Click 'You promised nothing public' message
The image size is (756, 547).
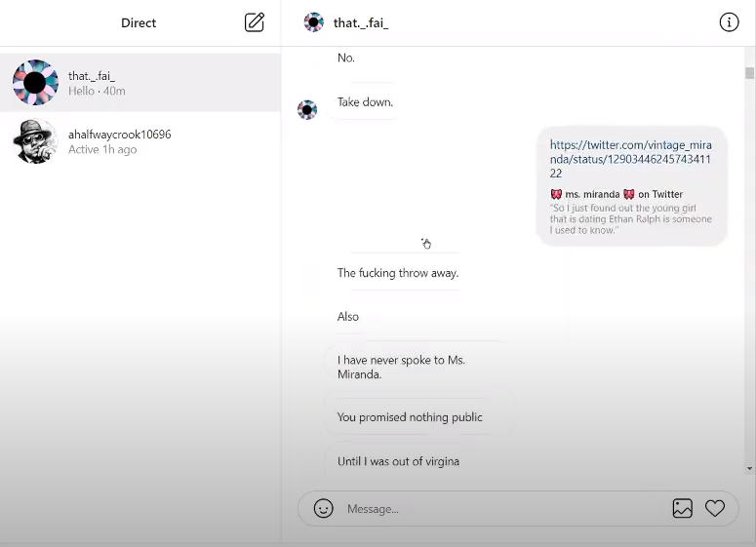[x=410, y=417]
